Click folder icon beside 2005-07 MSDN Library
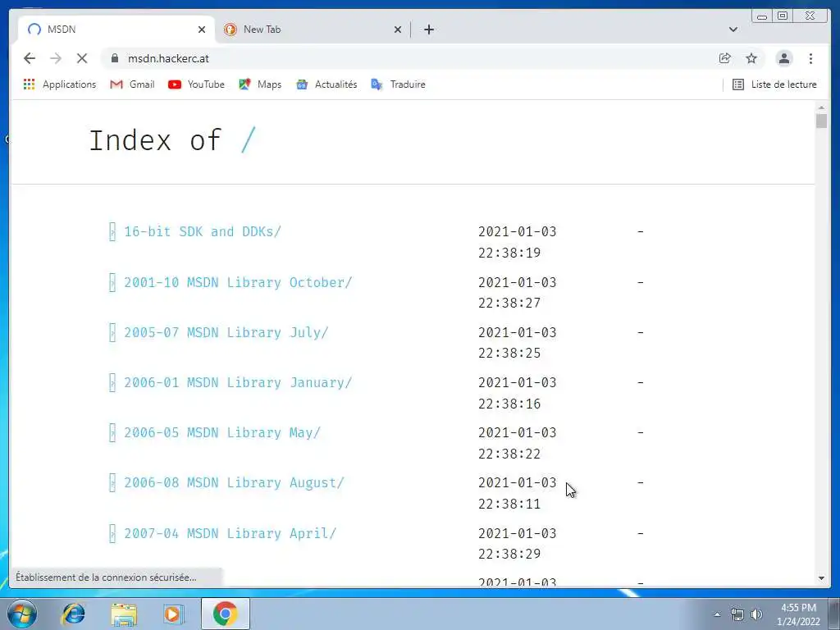 click(x=112, y=332)
